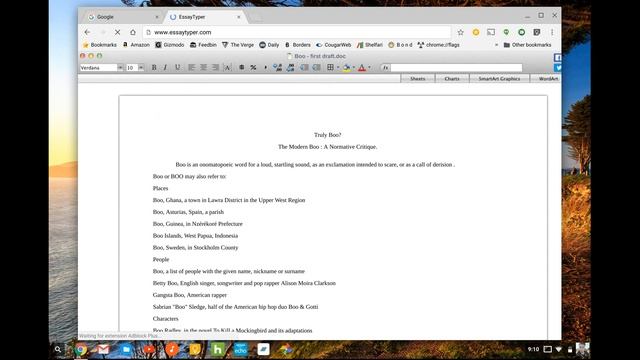Image resolution: width=640 pixels, height=360 pixels.
Task: Toggle Italic formatting in the editor toolbar
Action: [x=165, y=67]
